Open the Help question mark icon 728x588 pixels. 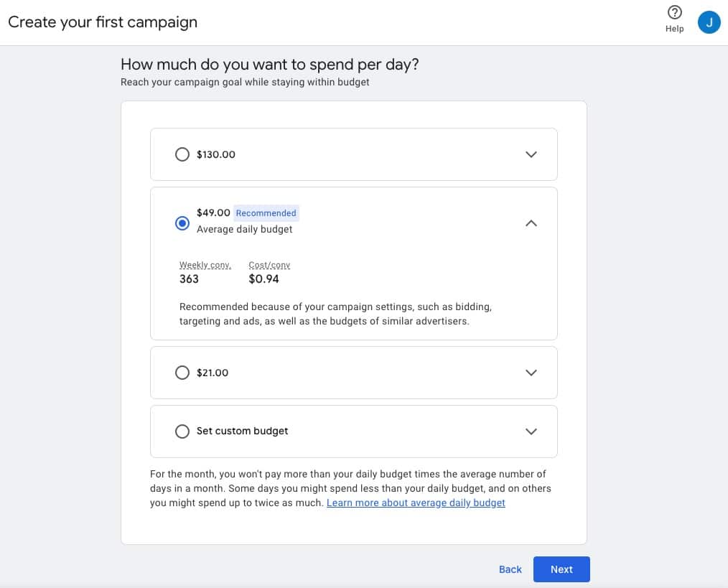tap(674, 13)
